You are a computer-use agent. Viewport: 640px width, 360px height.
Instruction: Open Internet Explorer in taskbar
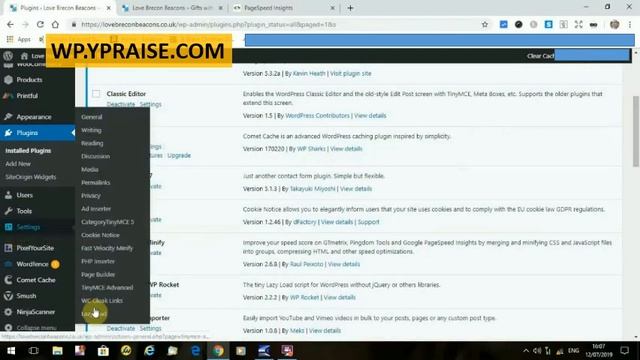click(x=149, y=351)
